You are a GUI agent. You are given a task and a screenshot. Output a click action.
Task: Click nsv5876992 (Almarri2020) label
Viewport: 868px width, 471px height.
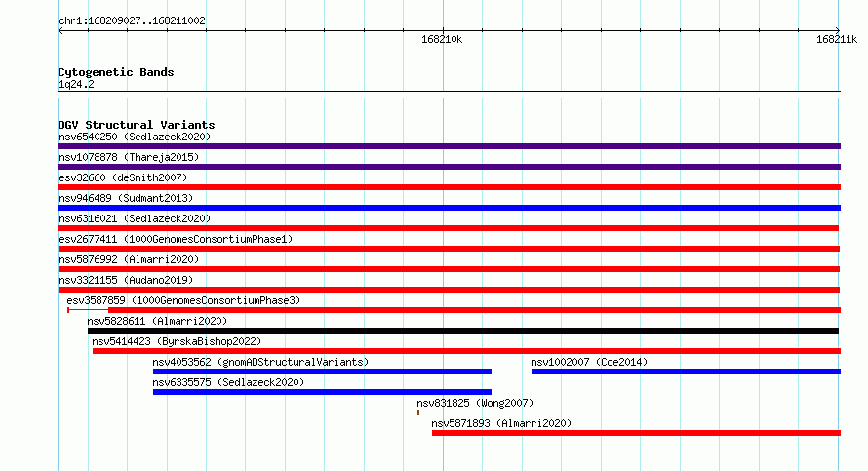129,259
